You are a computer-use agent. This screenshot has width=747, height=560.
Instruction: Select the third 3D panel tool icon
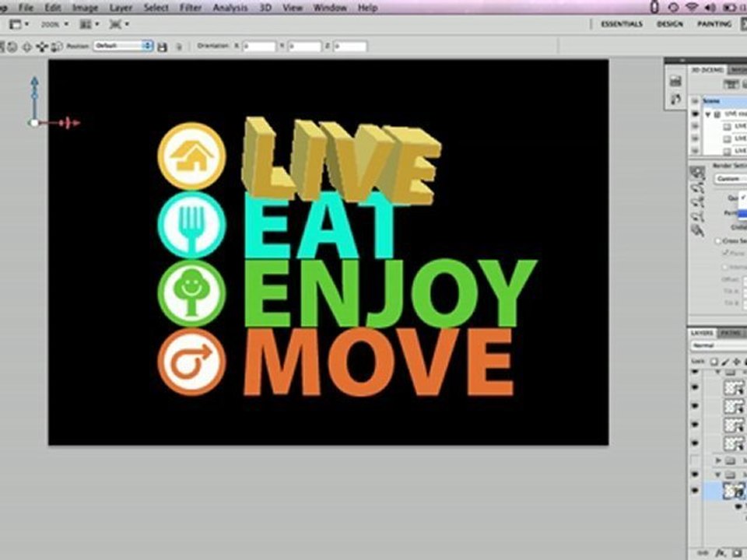click(x=697, y=202)
